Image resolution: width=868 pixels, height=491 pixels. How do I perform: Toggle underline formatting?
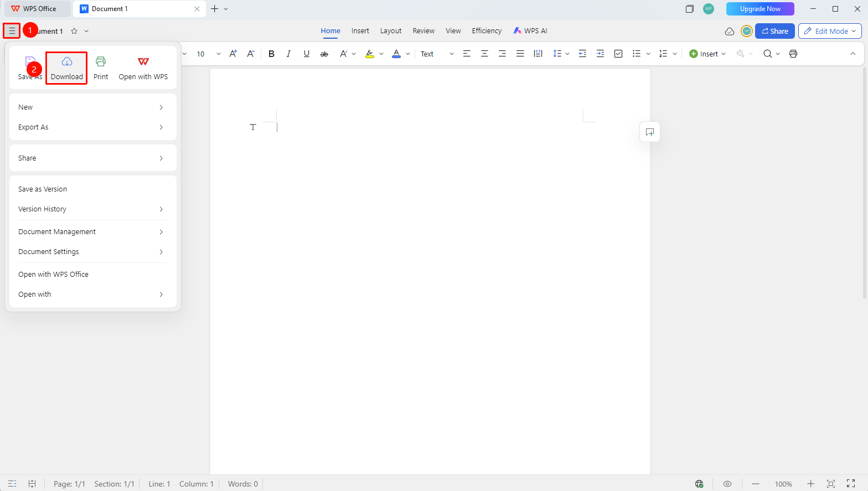[306, 54]
